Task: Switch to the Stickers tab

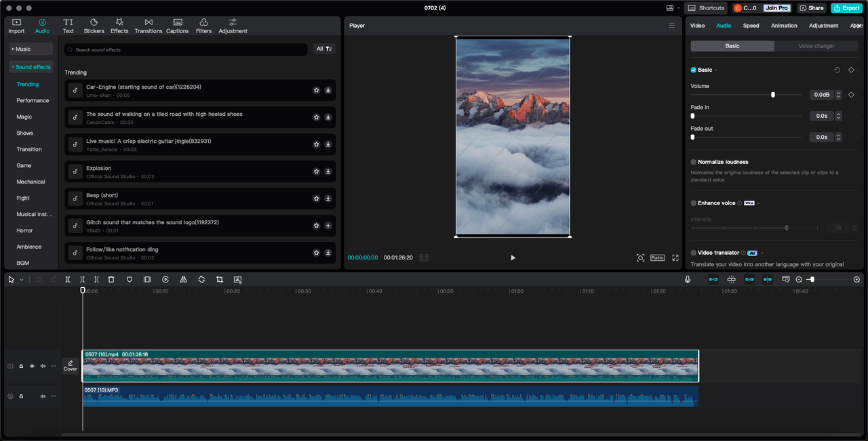Action: 94,26
